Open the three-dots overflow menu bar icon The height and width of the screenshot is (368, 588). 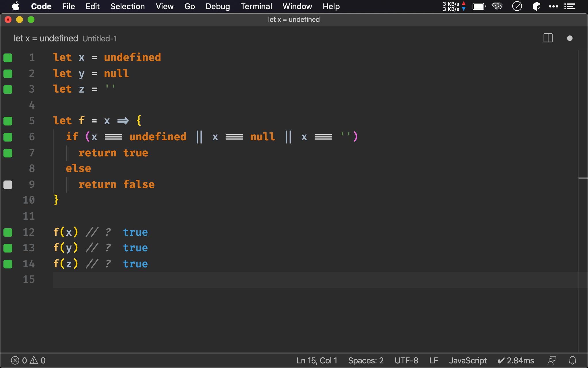click(553, 6)
